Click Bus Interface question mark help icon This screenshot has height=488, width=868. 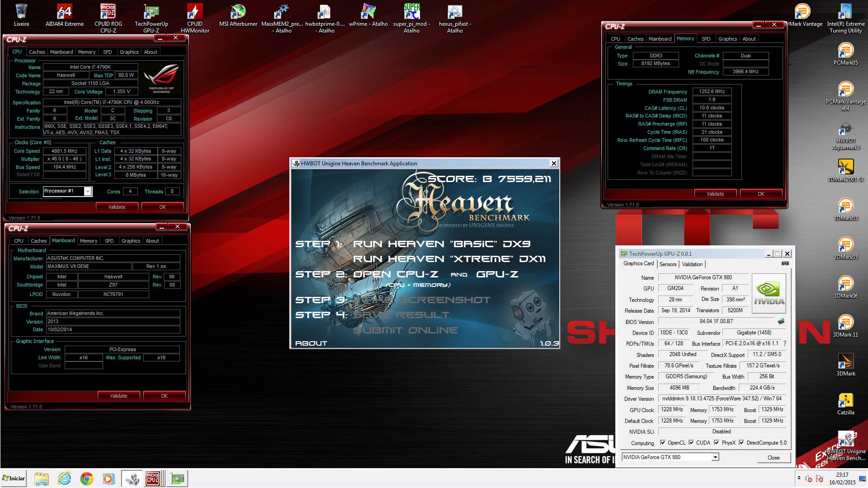(785, 344)
